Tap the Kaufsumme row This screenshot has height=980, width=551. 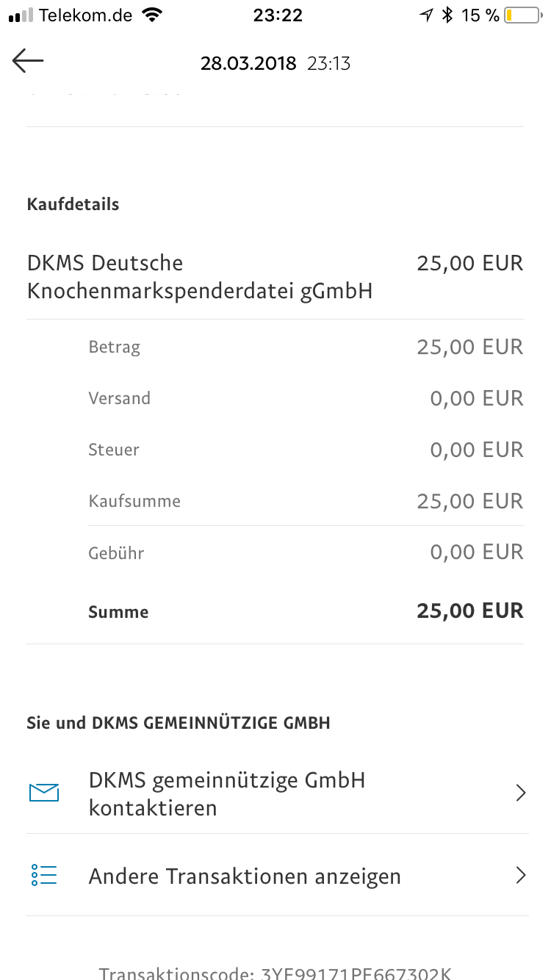(x=306, y=501)
